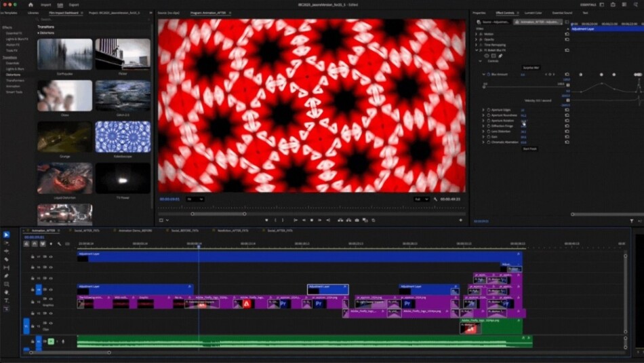644x363 pixels.
Task: Open the Distortions category in the sidebar
Action: (x=13, y=75)
